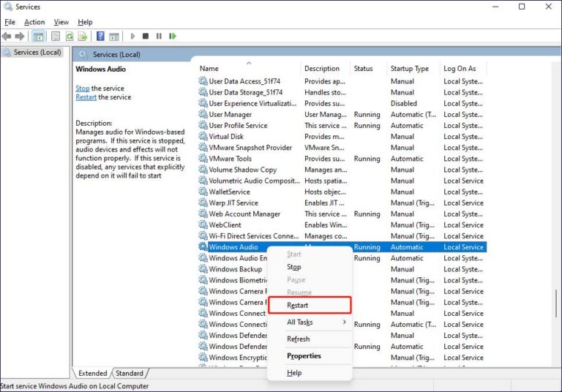This screenshot has width=562, height=392.
Task: Select Services (Local) in the tree
Action: tap(37, 53)
